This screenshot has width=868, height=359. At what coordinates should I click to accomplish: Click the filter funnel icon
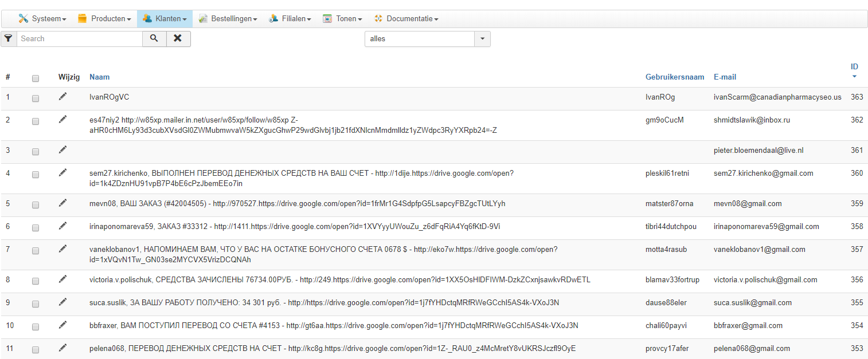[9, 38]
